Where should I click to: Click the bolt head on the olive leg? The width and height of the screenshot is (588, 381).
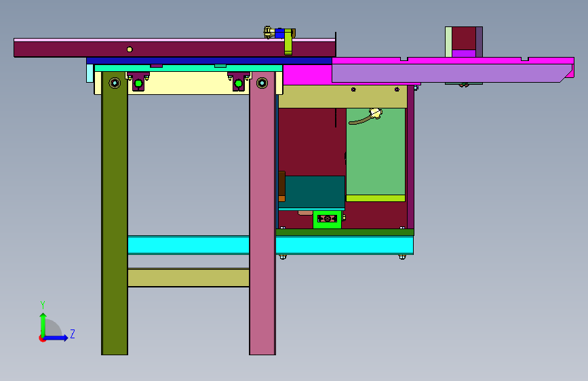[115, 83]
